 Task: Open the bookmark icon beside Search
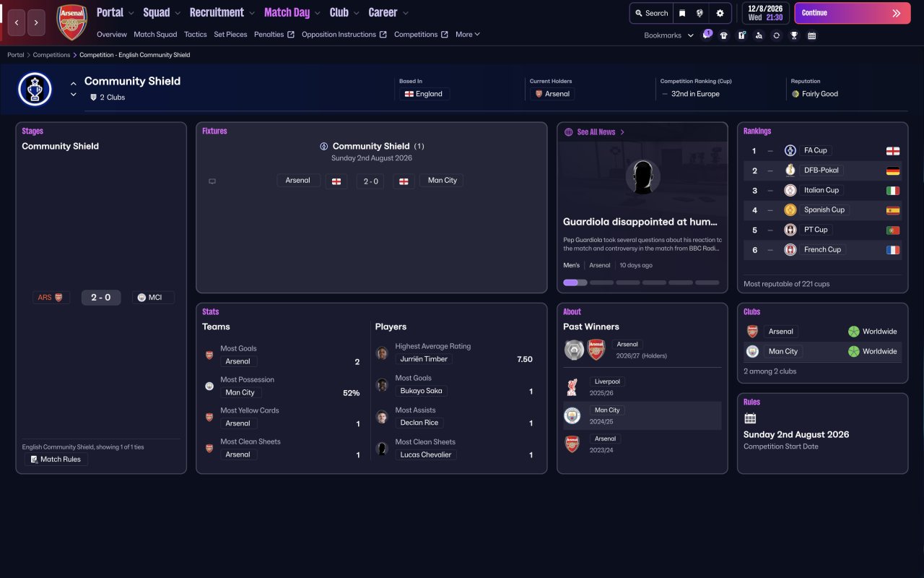click(682, 13)
